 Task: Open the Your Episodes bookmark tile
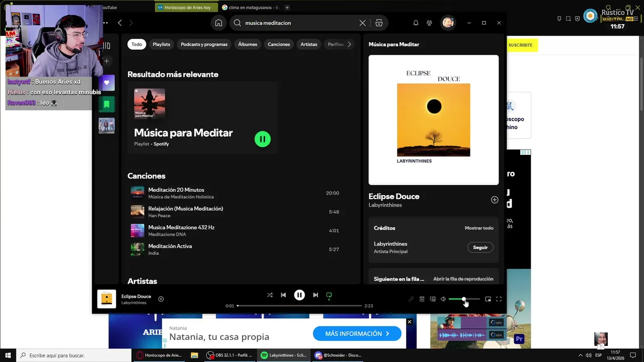click(x=107, y=104)
